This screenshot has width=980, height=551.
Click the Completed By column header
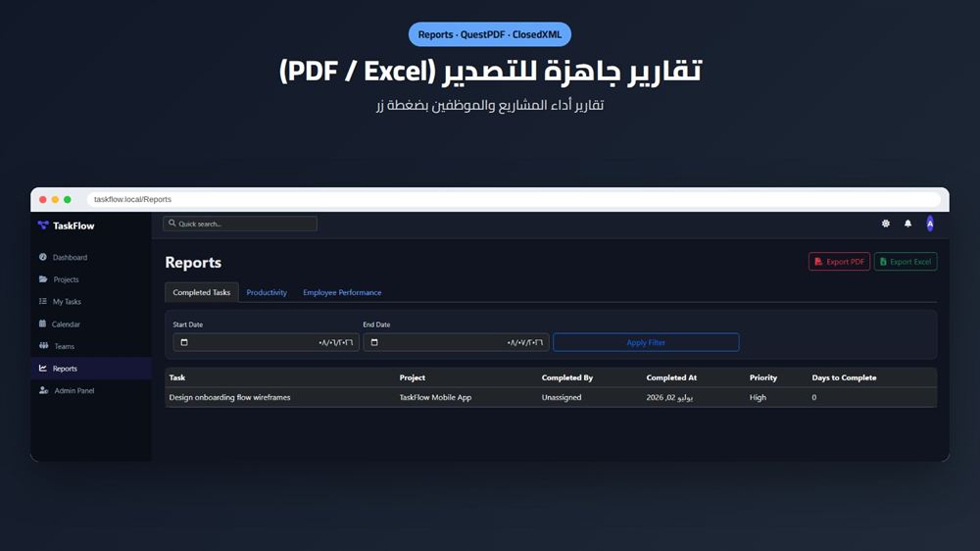pos(566,377)
